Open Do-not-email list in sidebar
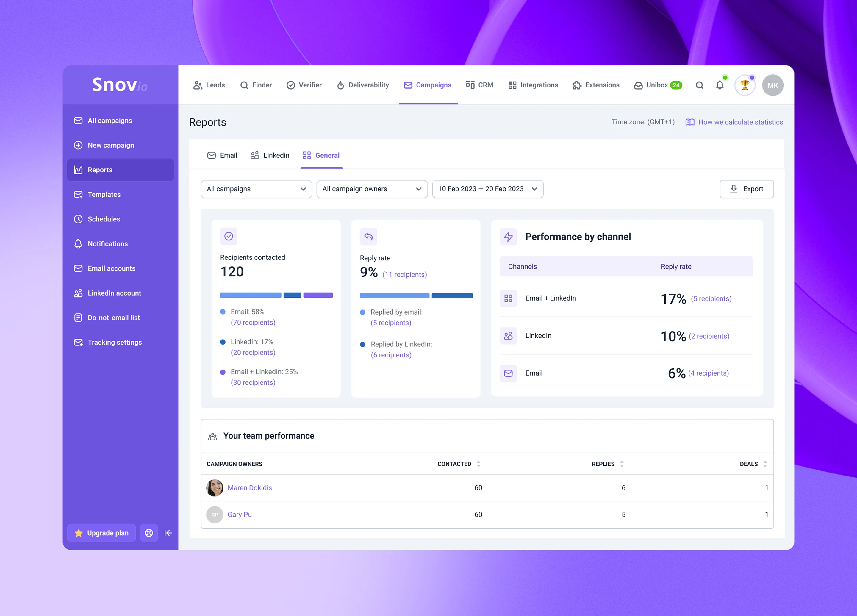The image size is (857, 616). [x=121, y=318]
